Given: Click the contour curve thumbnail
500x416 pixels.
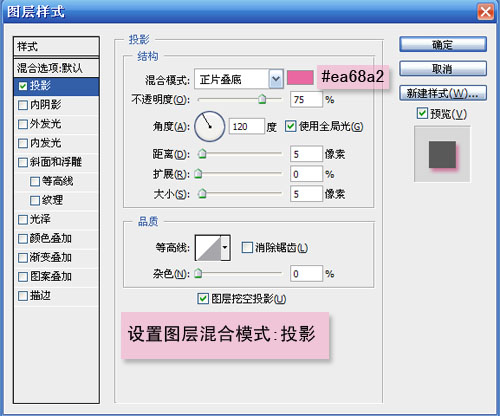Looking at the screenshot, I should (x=208, y=248).
